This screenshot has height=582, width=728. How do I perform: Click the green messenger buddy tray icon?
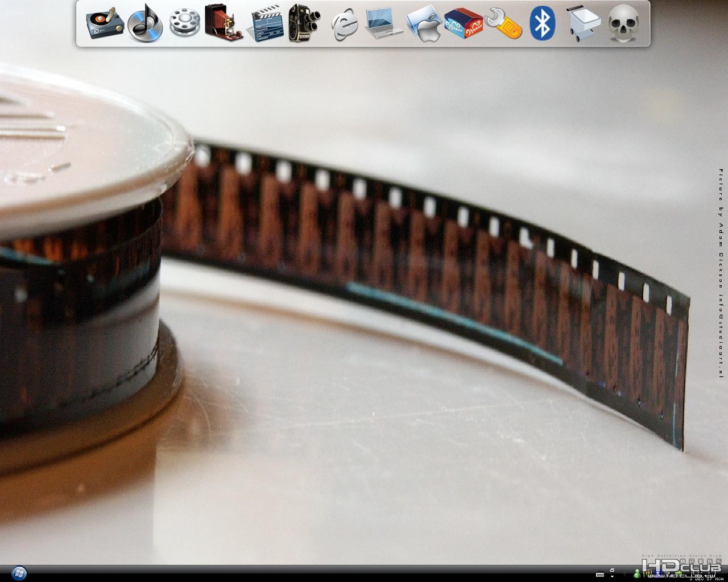[636, 573]
